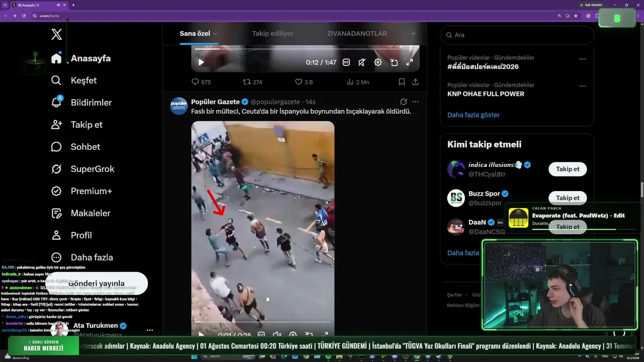644x362 pixels.
Task: Open Makaleler articles
Action: [80, 213]
